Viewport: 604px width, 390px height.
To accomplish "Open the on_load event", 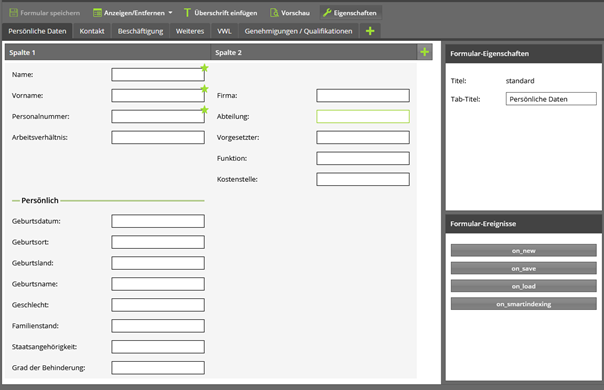I will coord(523,286).
